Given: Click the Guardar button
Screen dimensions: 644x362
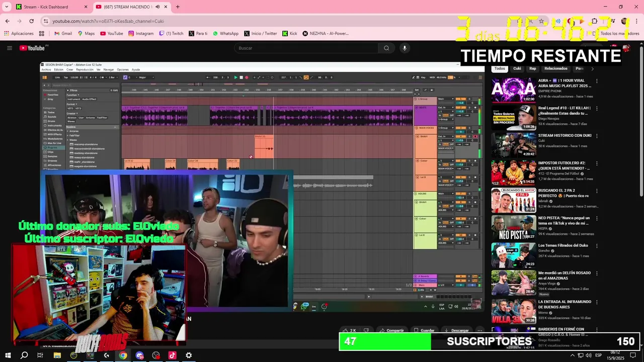Looking at the screenshot, I should (424, 330).
